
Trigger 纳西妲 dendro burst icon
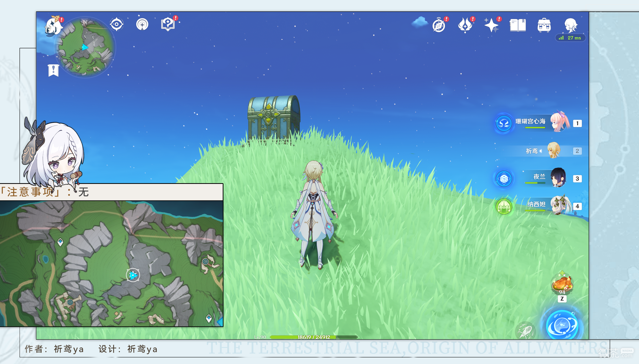(504, 206)
